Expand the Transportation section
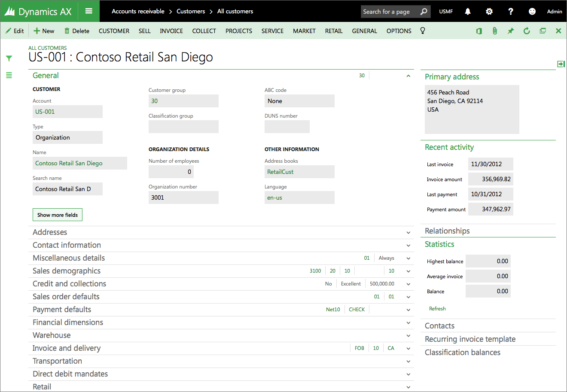Screen dimensions: 567x392 coord(221,361)
